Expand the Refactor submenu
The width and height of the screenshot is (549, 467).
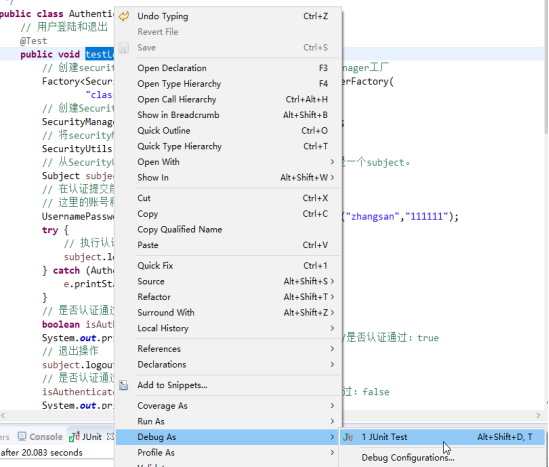(228, 297)
